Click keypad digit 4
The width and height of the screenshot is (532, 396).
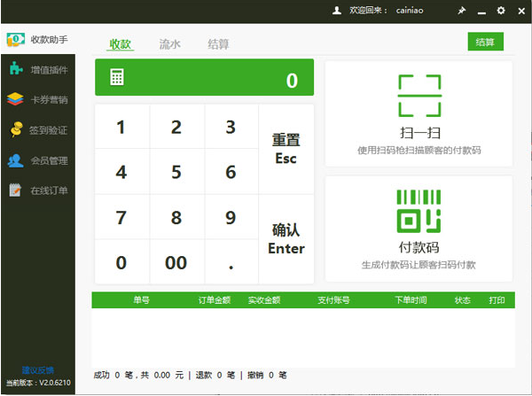(121, 172)
